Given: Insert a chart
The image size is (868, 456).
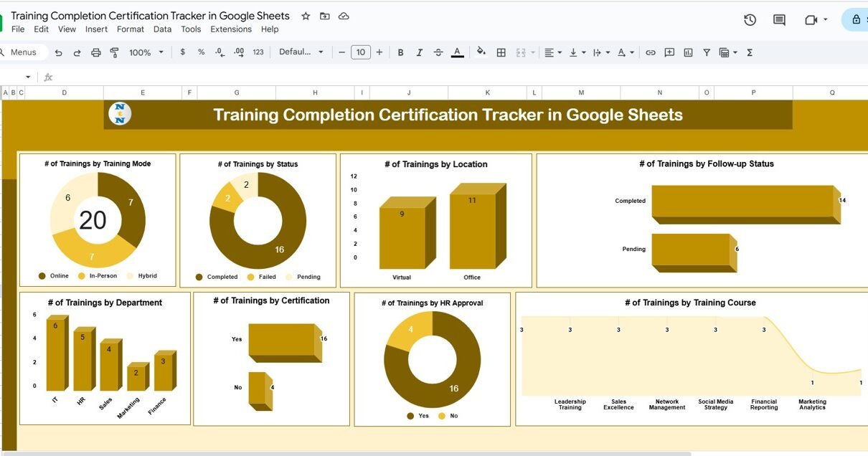Looking at the screenshot, I should tap(689, 52).
